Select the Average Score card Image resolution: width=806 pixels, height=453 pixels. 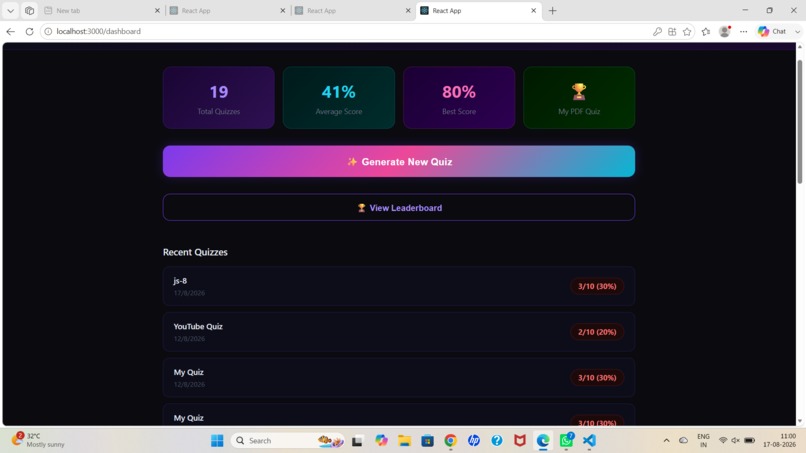pyautogui.click(x=339, y=98)
